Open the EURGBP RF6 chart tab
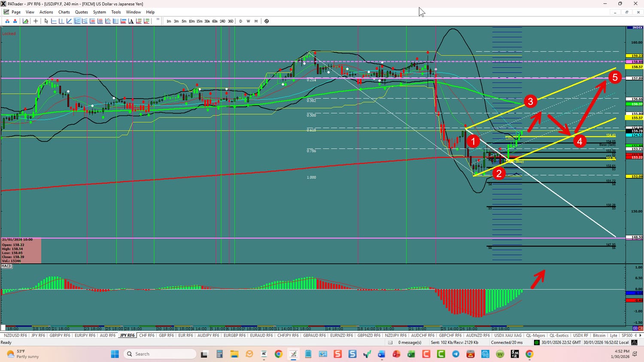 (x=234, y=335)
